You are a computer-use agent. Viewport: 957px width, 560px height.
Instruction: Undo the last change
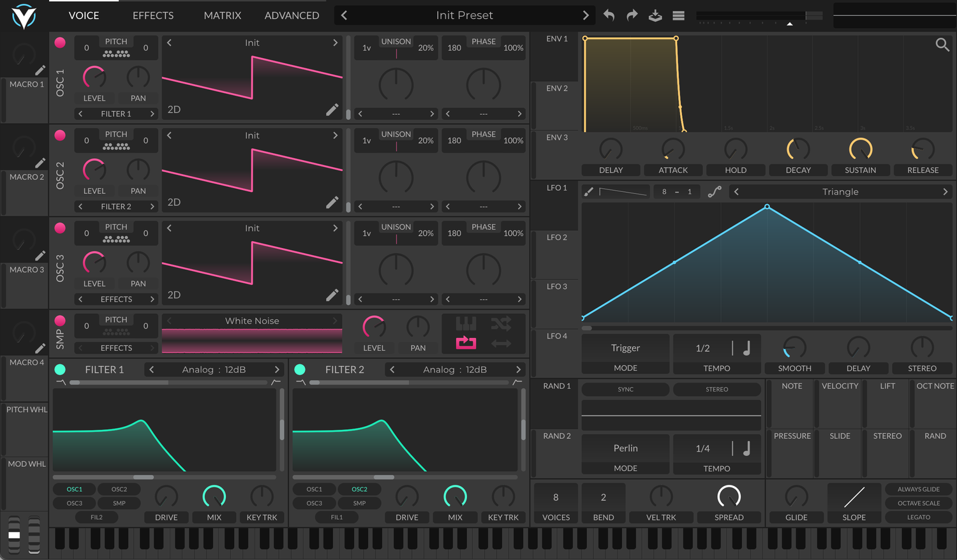(x=609, y=15)
